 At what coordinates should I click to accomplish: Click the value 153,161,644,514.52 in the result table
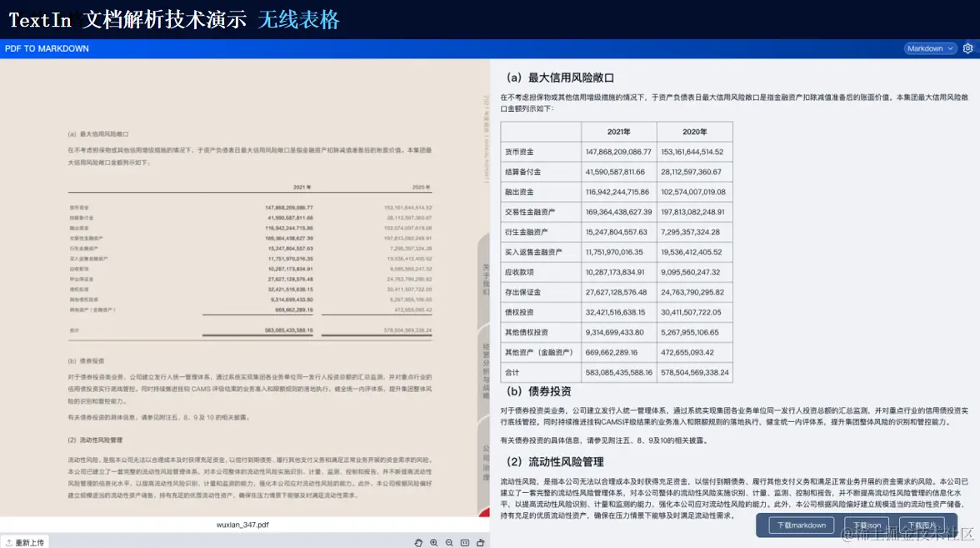[692, 152]
